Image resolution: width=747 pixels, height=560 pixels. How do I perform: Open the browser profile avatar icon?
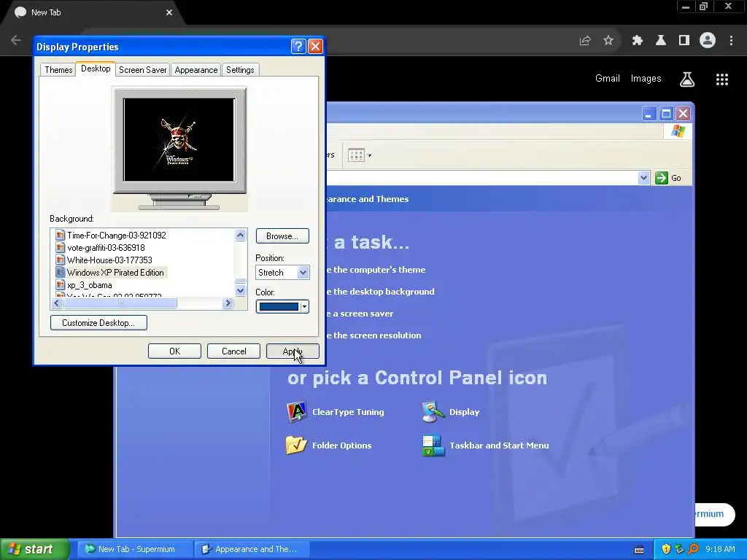(708, 41)
